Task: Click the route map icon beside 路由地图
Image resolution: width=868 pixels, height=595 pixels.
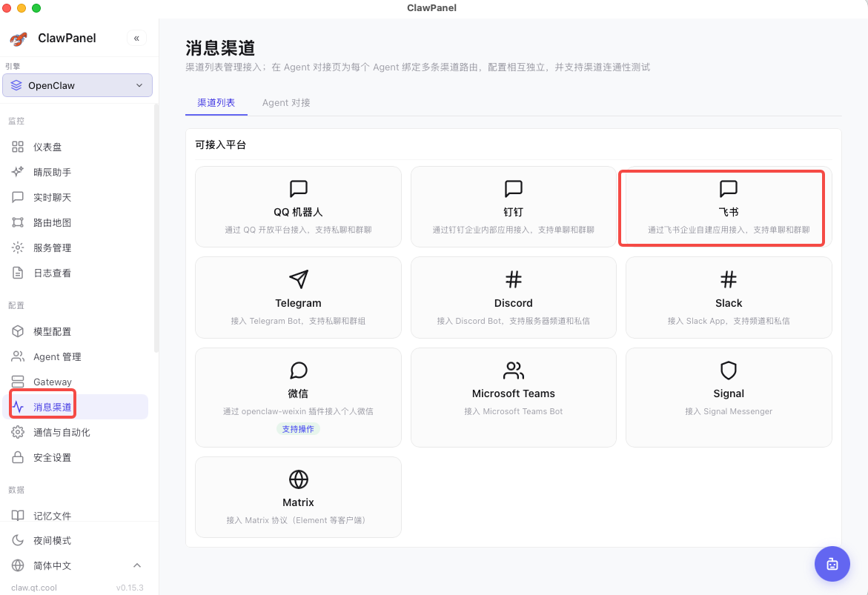Action: click(x=18, y=222)
